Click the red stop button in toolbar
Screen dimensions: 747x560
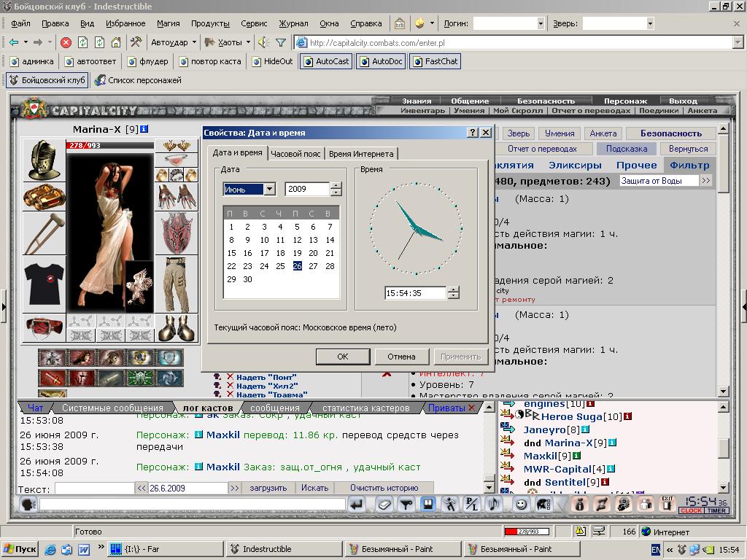click(x=66, y=43)
